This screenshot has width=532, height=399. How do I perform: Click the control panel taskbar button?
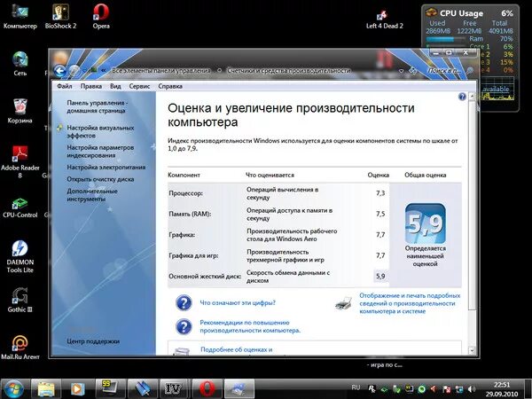pos(239,389)
